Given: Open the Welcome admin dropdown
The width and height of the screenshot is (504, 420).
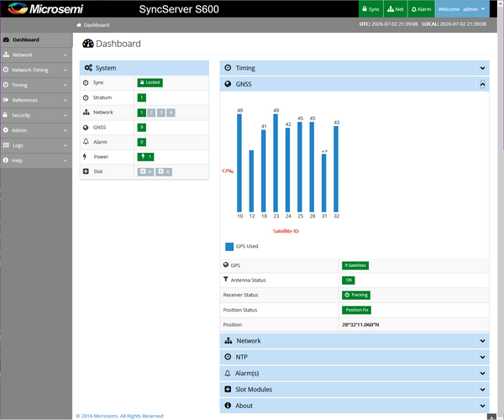Looking at the screenshot, I should (462, 9).
